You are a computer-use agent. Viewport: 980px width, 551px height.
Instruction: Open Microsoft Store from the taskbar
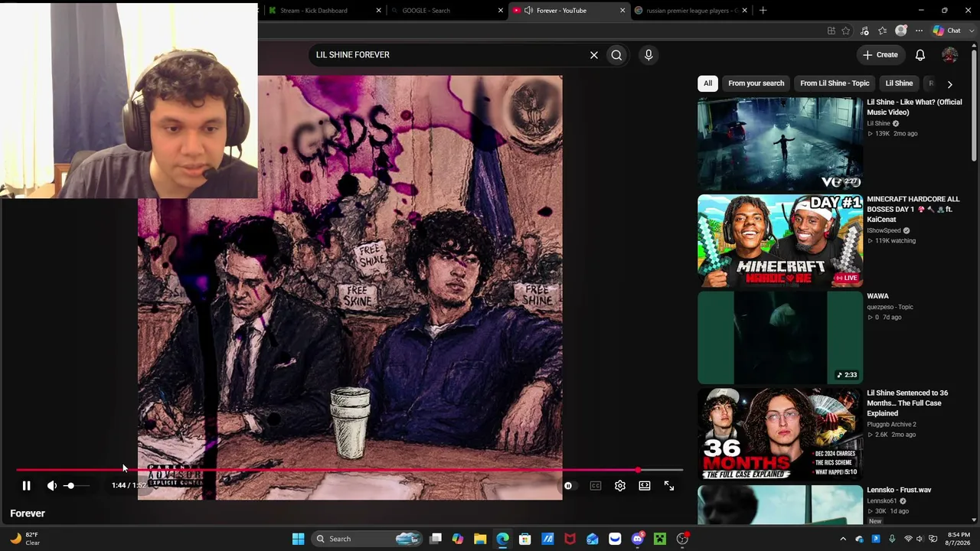tap(525, 539)
